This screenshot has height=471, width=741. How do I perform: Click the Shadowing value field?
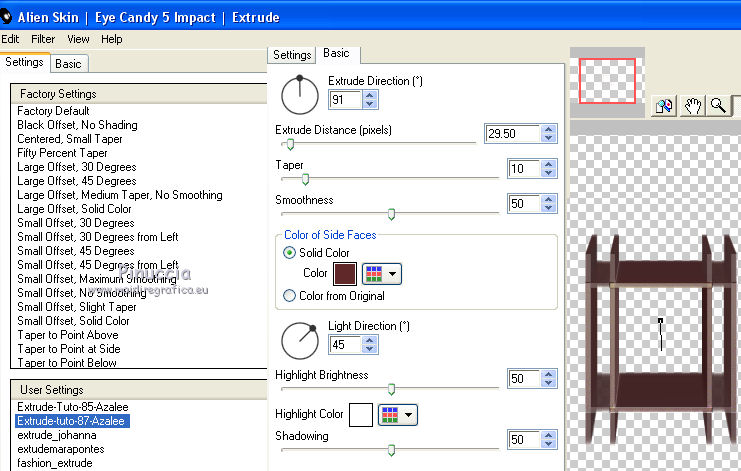coord(524,439)
